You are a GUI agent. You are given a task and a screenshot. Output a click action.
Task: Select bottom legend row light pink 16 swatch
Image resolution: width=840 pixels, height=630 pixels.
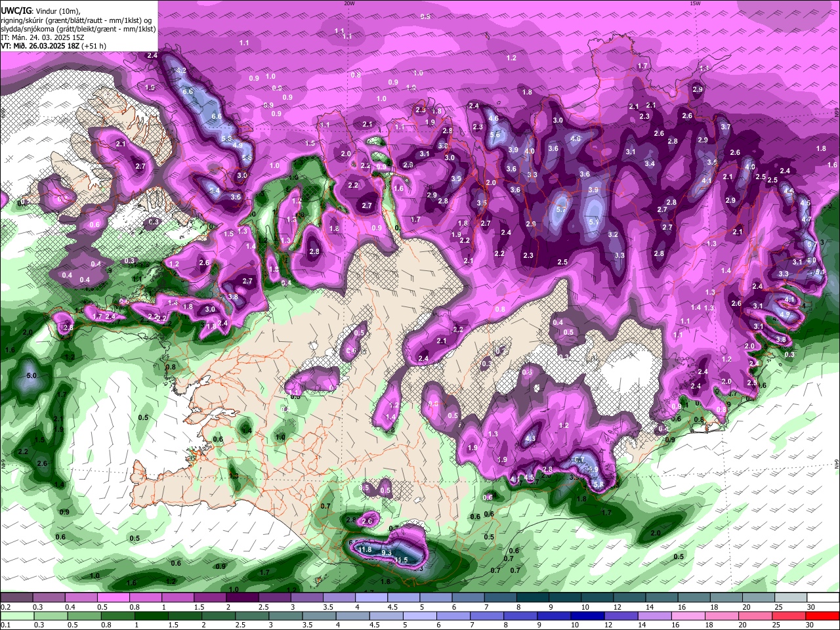[x=689, y=616]
